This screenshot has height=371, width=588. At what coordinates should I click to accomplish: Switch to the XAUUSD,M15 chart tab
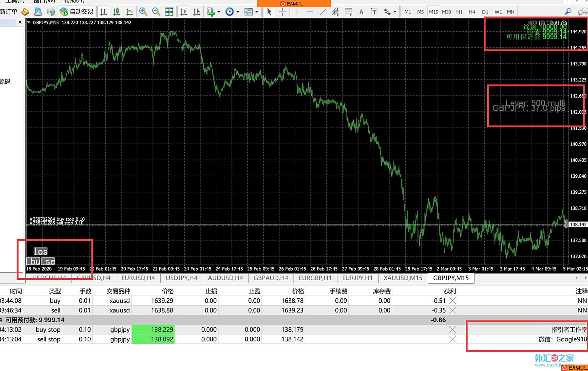click(403, 278)
